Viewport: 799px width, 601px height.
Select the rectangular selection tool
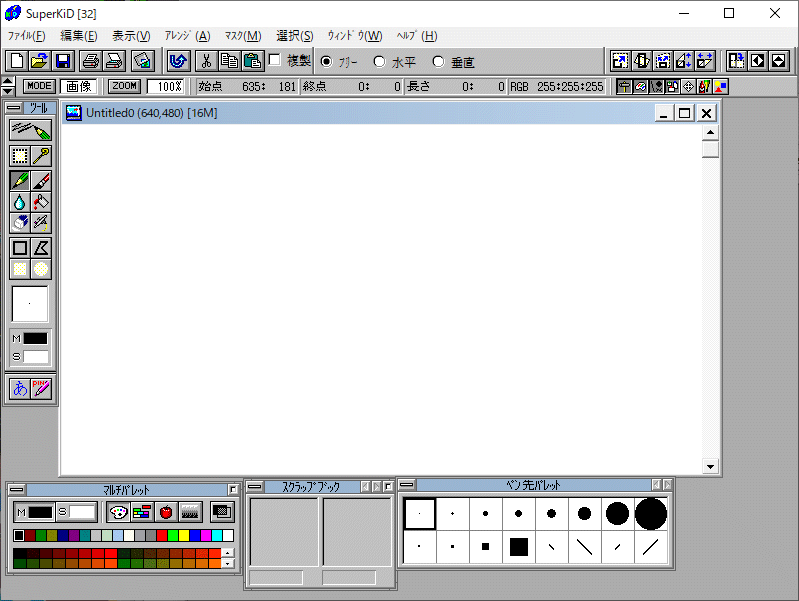point(19,155)
